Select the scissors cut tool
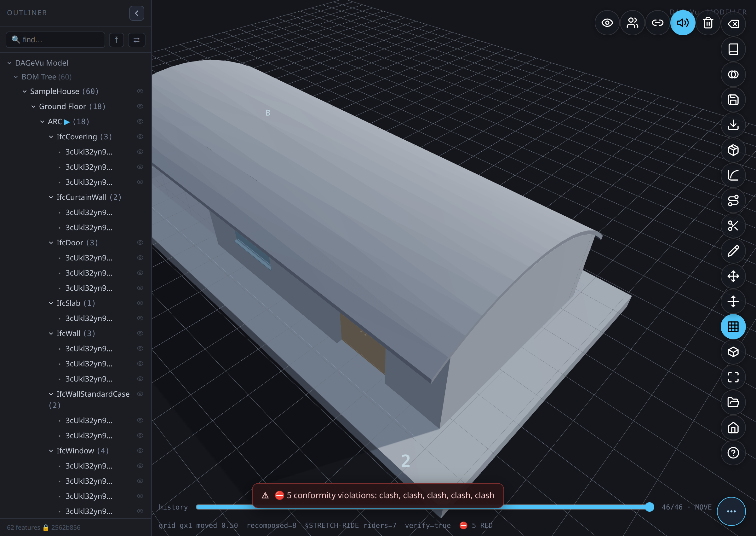 (733, 226)
